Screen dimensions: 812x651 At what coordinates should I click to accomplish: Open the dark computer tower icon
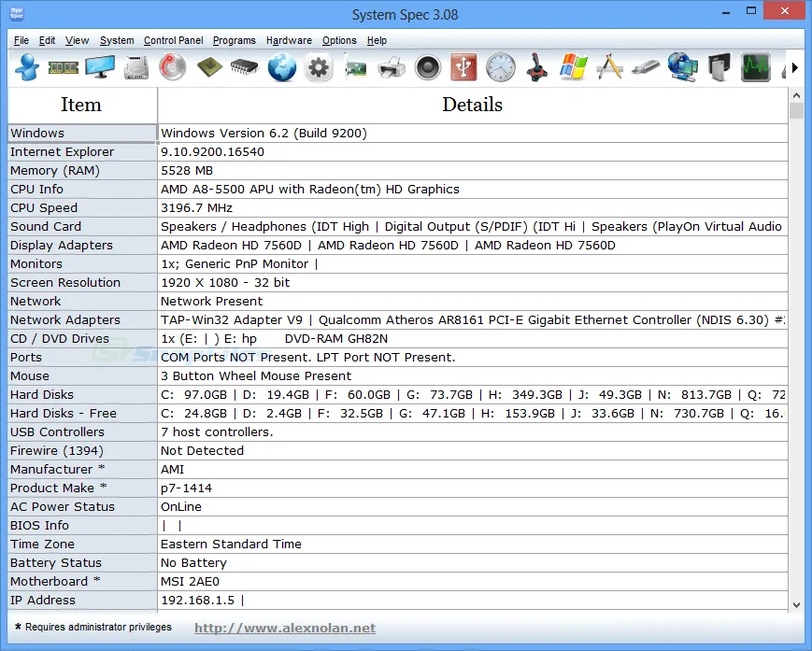click(719, 67)
